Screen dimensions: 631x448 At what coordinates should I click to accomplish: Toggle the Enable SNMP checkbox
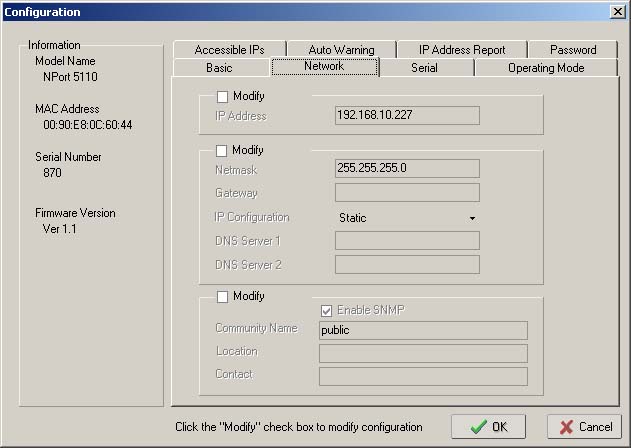pyautogui.click(x=326, y=310)
